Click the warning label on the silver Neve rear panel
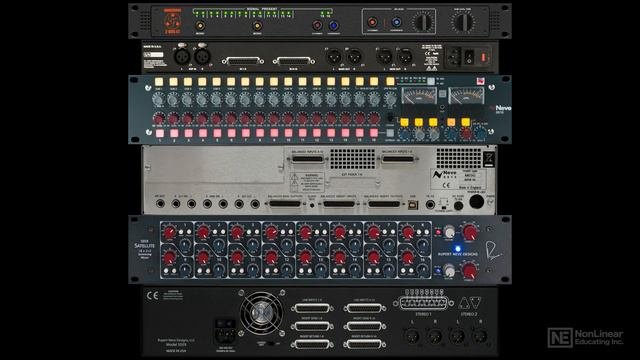This screenshot has width=640, height=360. coord(307,182)
